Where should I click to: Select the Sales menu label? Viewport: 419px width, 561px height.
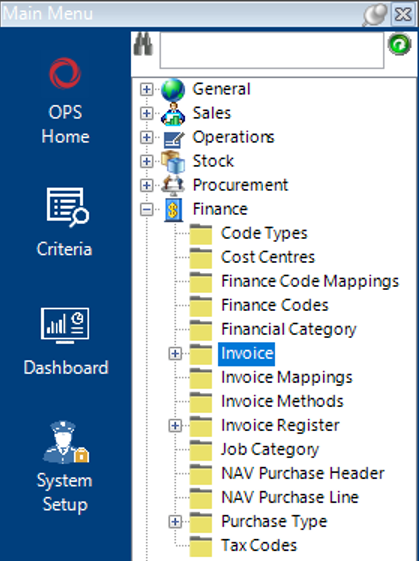[x=212, y=113]
